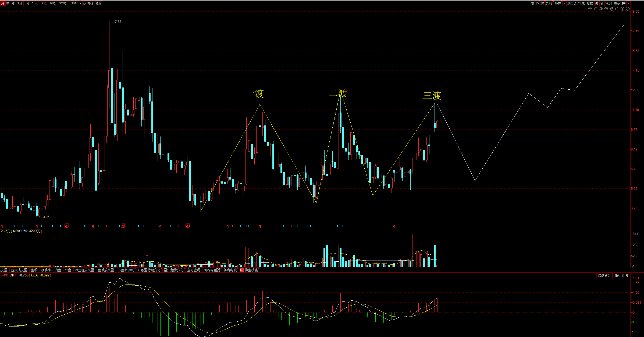The width and height of the screenshot is (644, 337).
Task: Select the 季 quarterly period tab
Action: pos(8,3)
